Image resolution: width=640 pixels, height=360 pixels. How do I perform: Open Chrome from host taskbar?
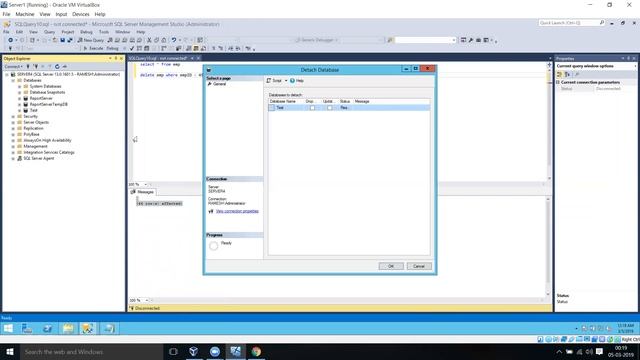256,351
